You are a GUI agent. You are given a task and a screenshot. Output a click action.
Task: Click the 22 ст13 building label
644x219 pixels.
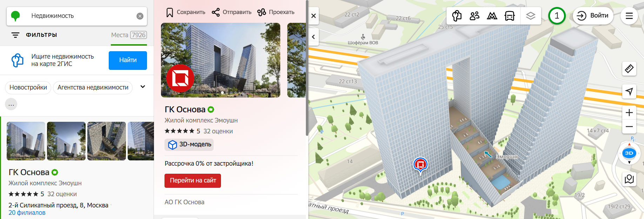click(348, 81)
